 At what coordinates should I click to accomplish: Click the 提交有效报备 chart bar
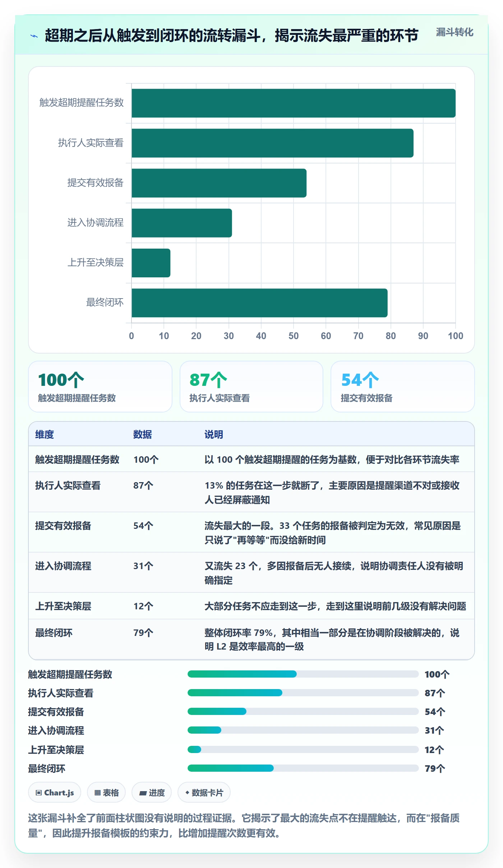click(x=219, y=183)
